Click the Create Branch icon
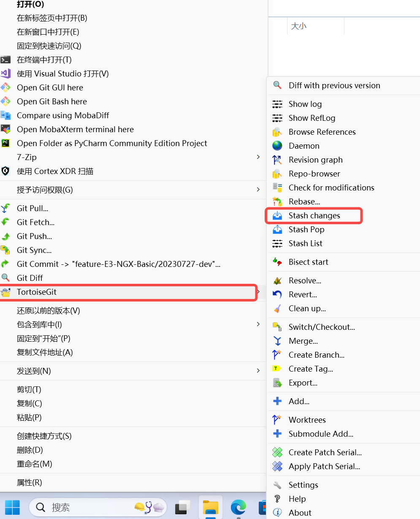 point(277,355)
